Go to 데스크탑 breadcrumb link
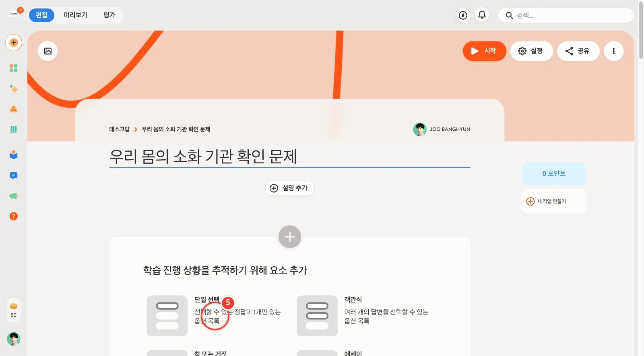The image size is (644, 356). click(x=120, y=129)
